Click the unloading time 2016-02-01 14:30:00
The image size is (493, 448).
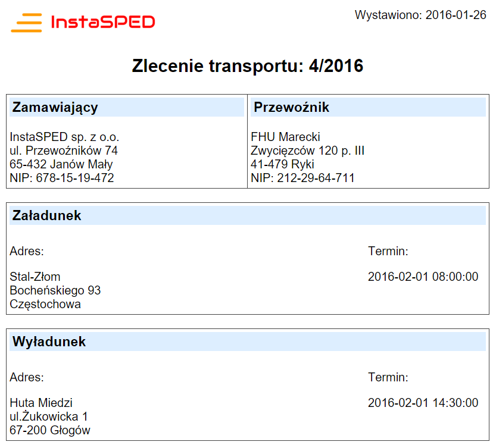coord(423,403)
